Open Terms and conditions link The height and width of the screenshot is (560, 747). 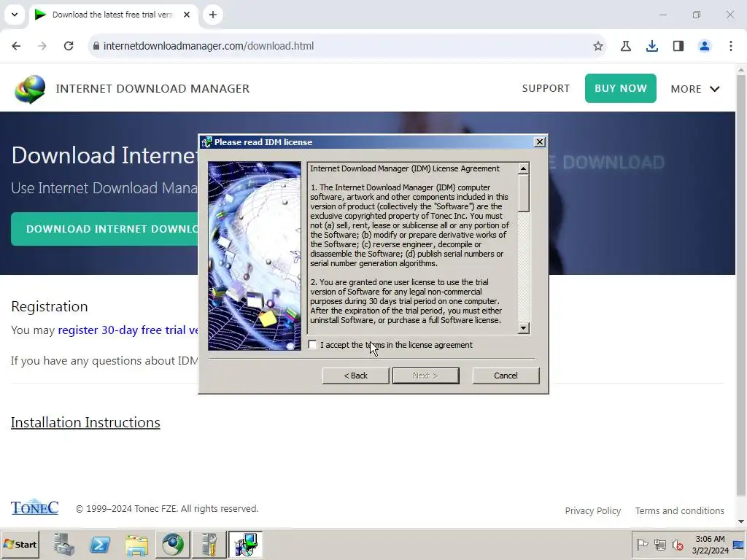pyautogui.click(x=679, y=510)
